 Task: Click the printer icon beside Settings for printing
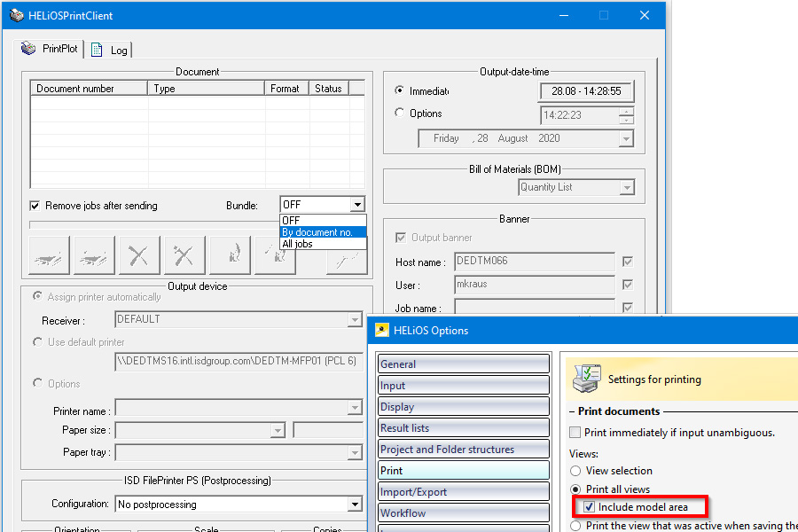coord(587,379)
